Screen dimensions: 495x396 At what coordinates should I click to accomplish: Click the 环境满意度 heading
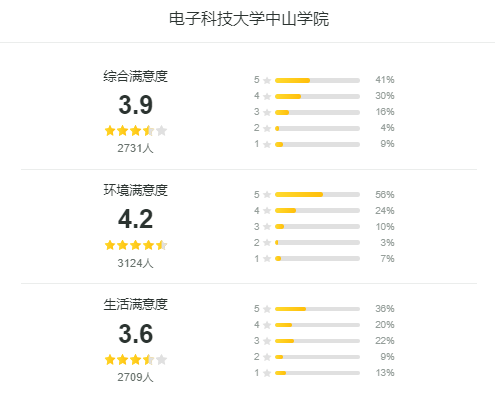135,190
